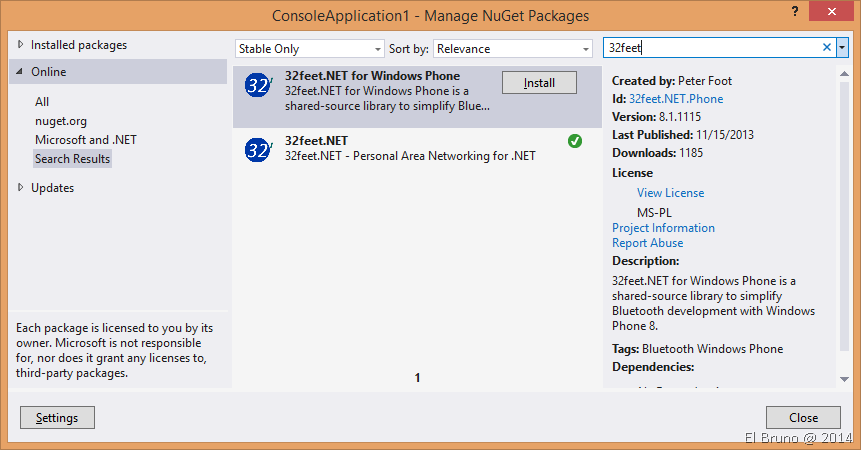Screen dimensions: 861x450
Task: Click into the 32feet search field
Action: tap(710, 48)
